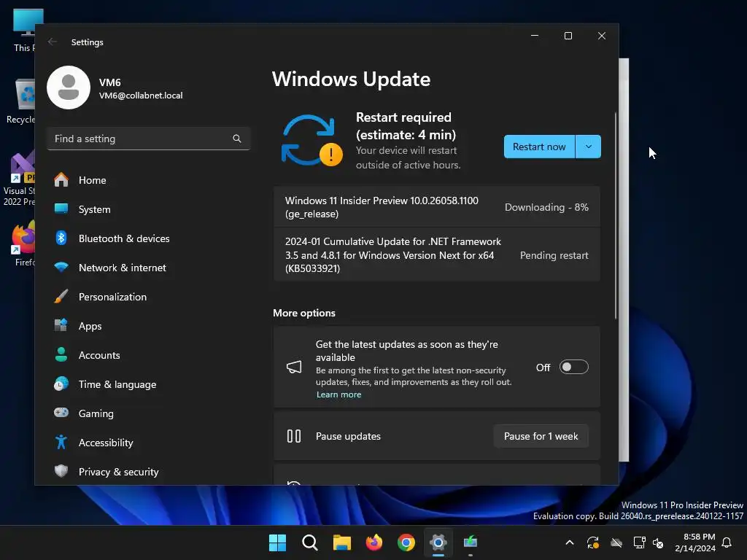Click the Gaming controller icon
This screenshot has width=747, height=560.
pos(61,413)
